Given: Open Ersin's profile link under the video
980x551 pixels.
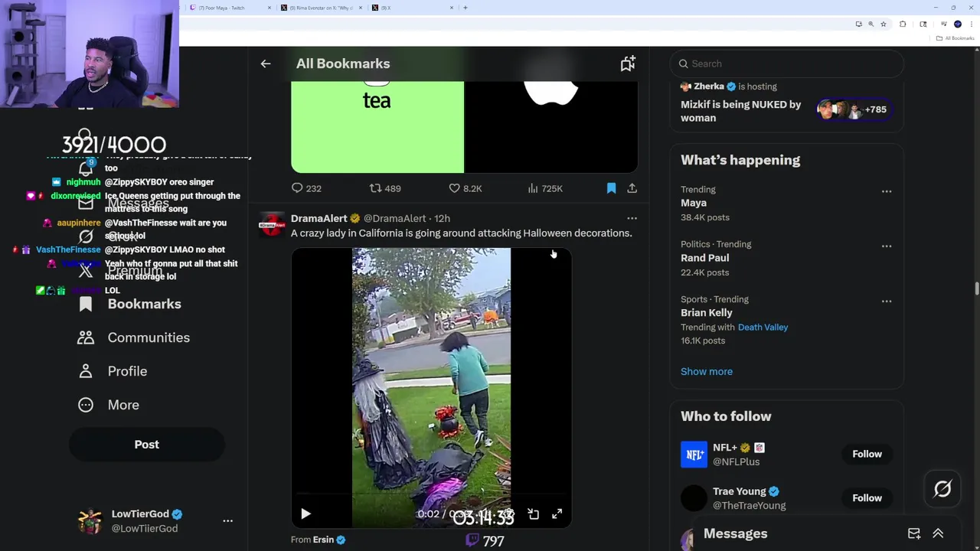Looking at the screenshot, I should coord(323,540).
